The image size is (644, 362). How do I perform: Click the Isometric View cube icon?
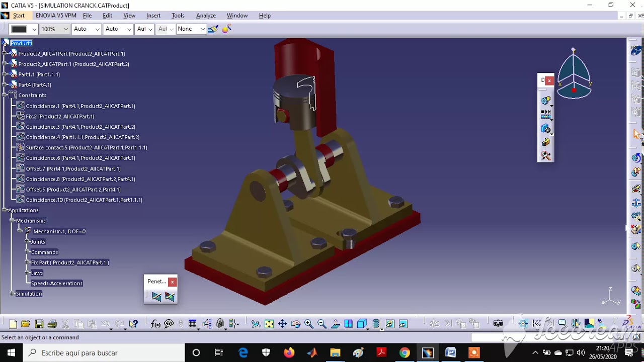click(x=362, y=324)
